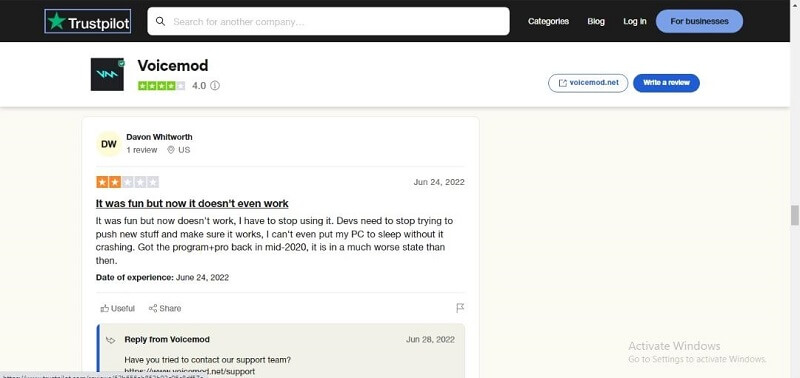
Task: Open the Log in page
Action: coord(635,21)
